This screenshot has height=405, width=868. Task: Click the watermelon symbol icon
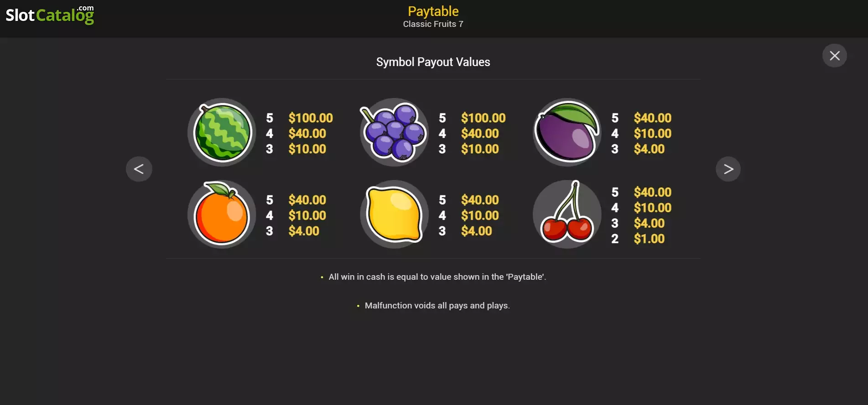pyautogui.click(x=222, y=133)
